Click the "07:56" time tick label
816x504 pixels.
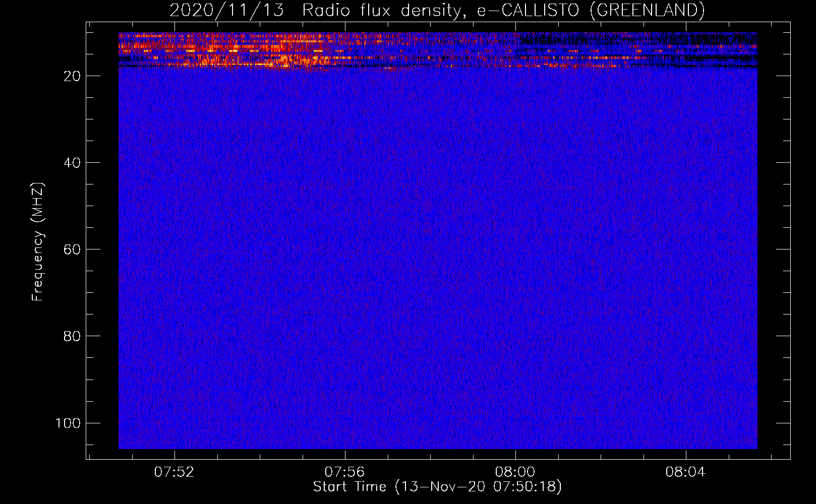(x=345, y=472)
